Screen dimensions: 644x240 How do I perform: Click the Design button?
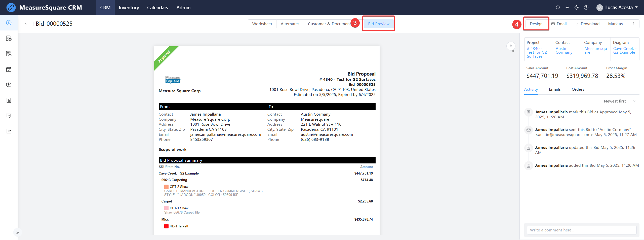tap(536, 24)
